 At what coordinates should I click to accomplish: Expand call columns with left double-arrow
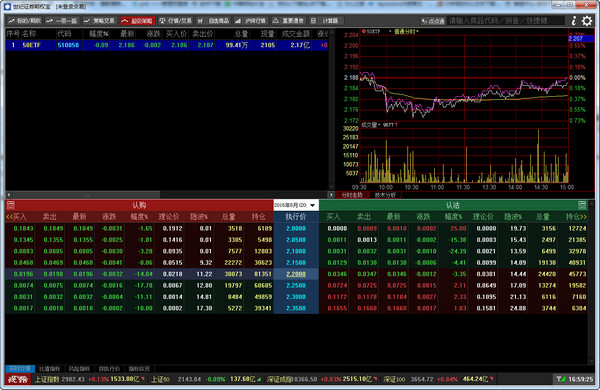[9, 217]
